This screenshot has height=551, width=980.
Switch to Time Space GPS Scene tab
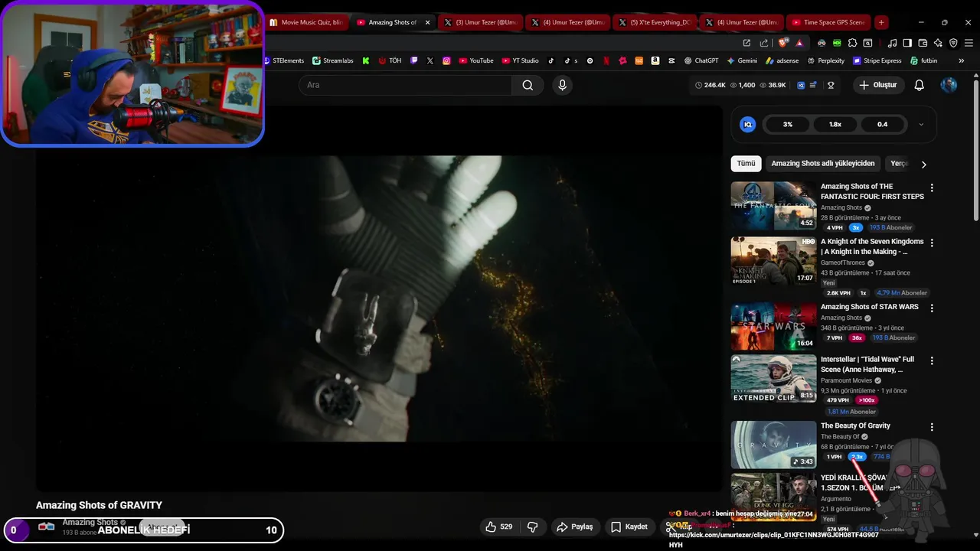point(829,22)
